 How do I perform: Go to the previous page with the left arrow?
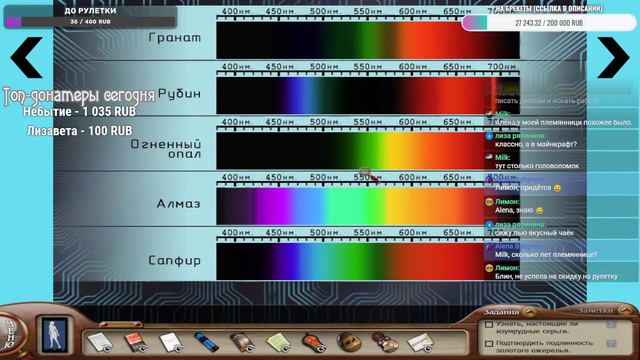click(27, 57)
